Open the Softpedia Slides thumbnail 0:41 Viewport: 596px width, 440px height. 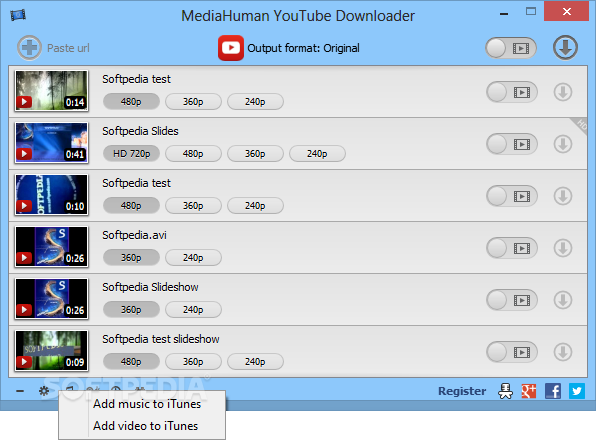coord(51,142)
